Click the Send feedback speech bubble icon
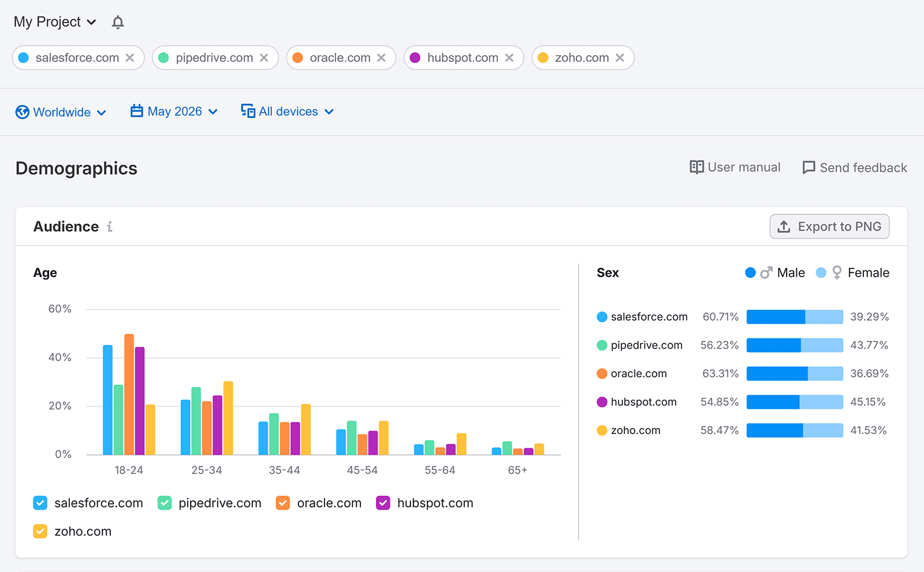Viewport: 924px width, 572px height. click(809, 168)
